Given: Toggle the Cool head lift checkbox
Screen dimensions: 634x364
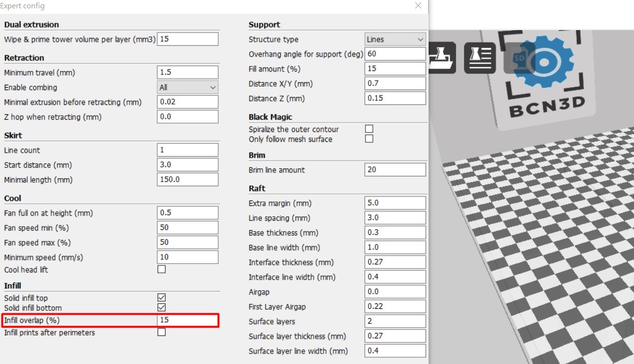Looking at the screenshot, I should click(x=161, y=269).
